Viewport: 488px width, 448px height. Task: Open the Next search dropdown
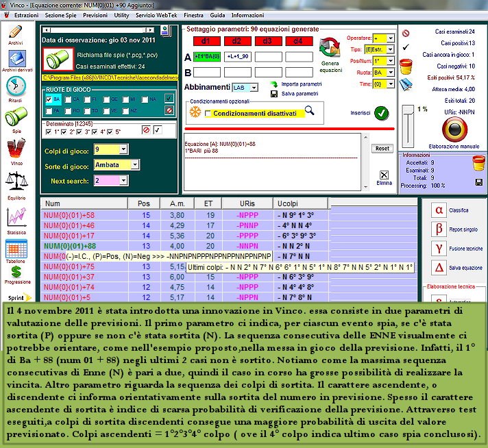pyautogui.click(x=123, y=180)
